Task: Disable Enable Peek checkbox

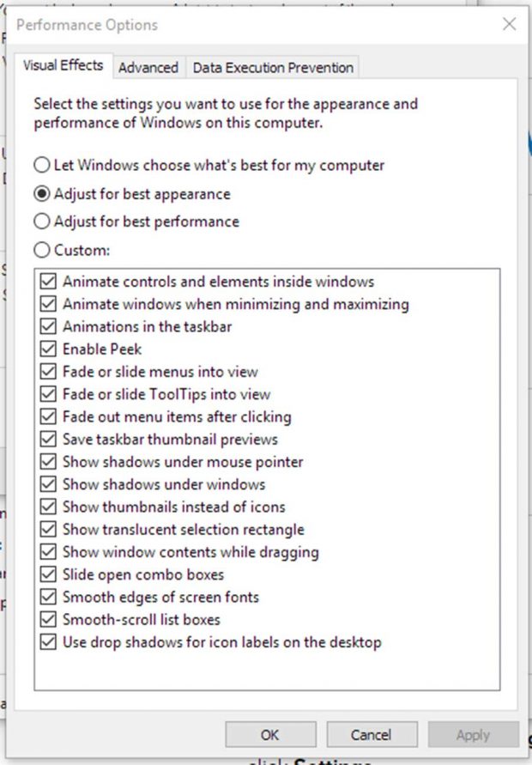Action: tap(48, 349)
